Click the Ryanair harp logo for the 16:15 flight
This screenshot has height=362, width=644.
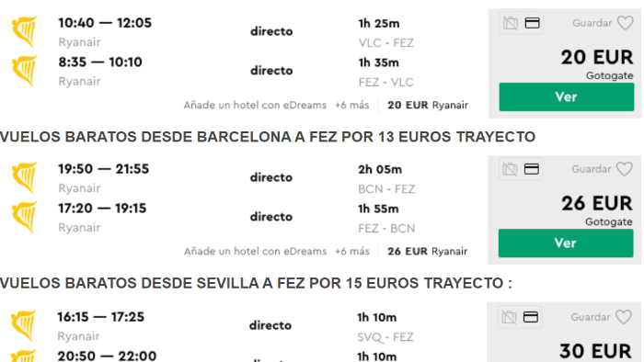point(24,325)
